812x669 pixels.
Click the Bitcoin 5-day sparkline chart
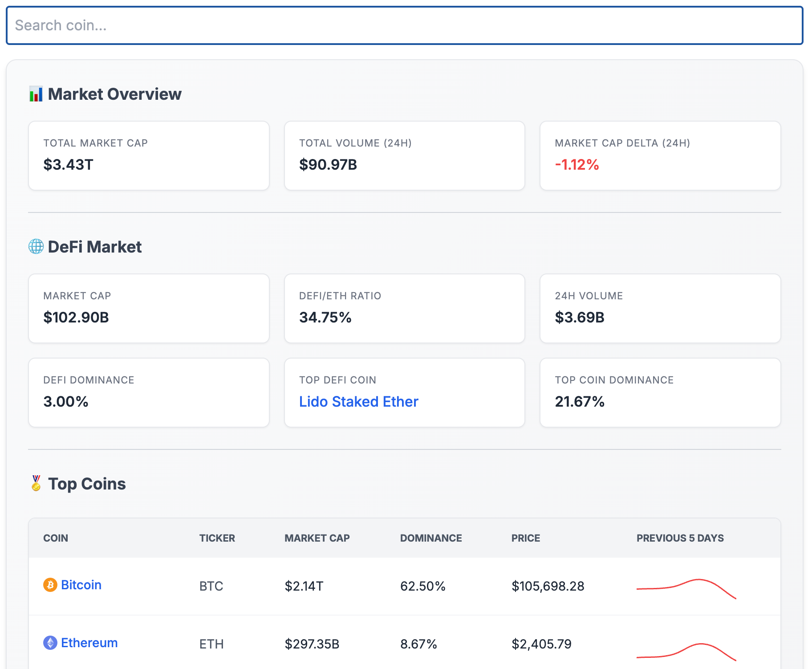(x=686, y=588)
